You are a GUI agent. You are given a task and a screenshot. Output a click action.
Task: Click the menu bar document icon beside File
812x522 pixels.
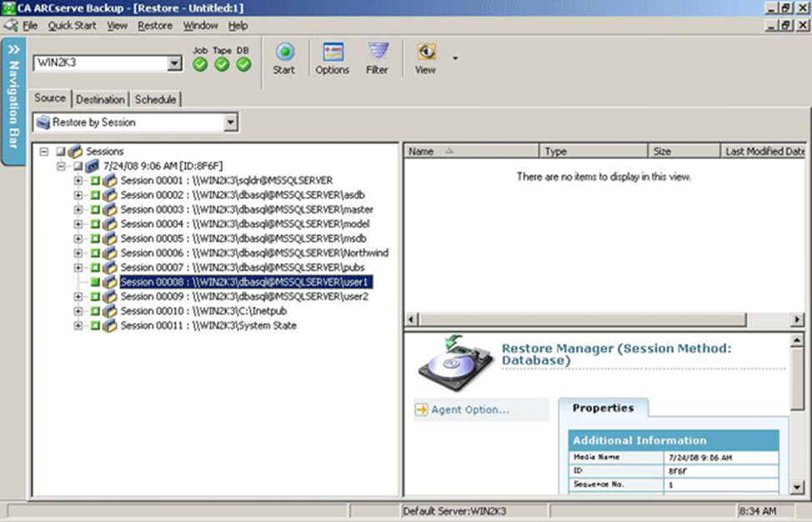11,25
